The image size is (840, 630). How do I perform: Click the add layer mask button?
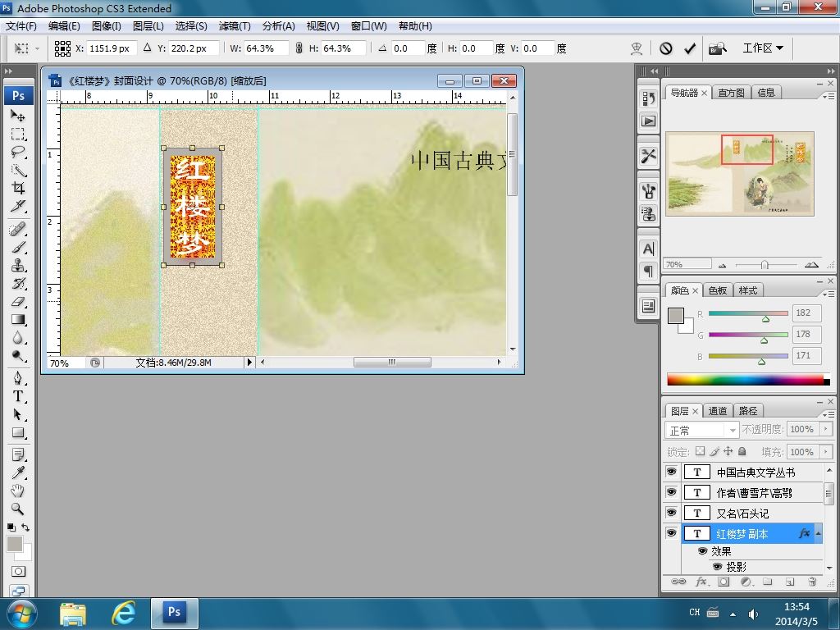[x=724, y=582]
